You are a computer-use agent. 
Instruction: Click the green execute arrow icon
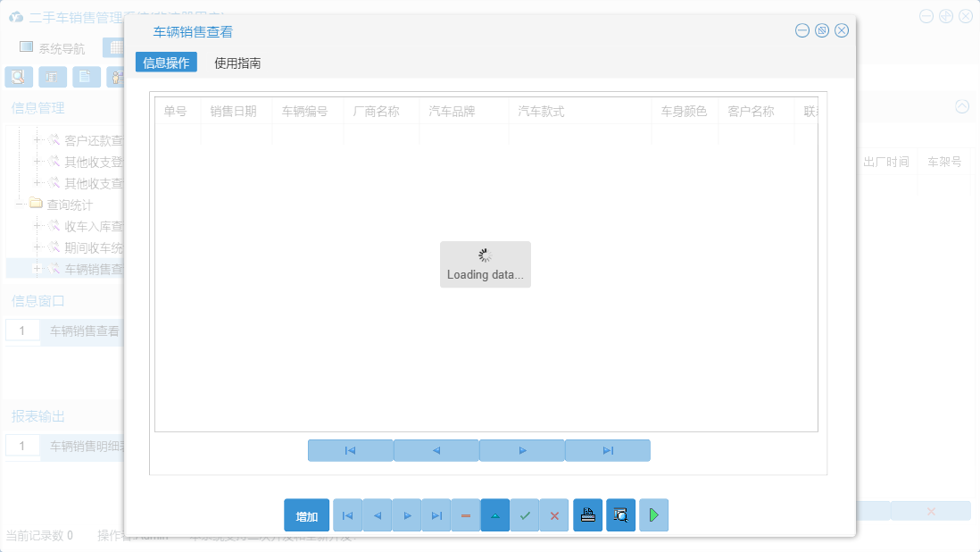point(653,514)
